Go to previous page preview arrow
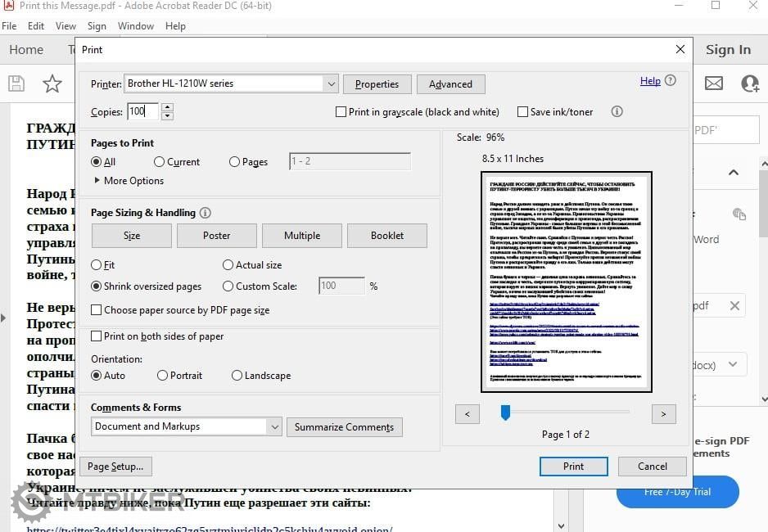768x532 pixels. tap(467, 414)
